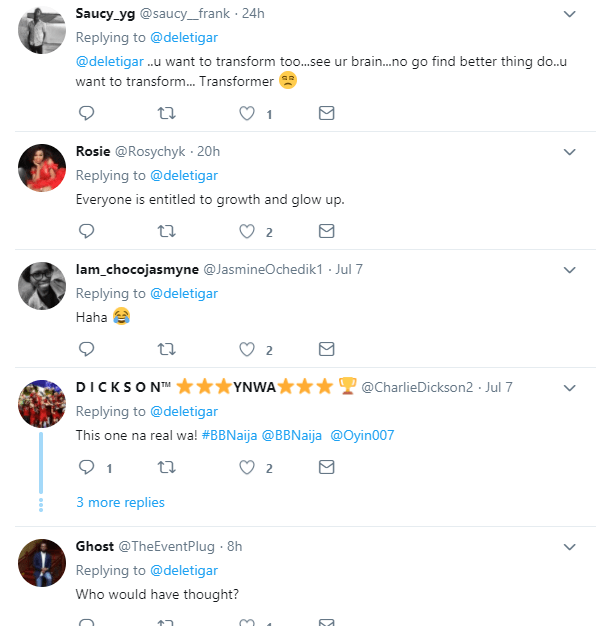Open dropdown caret on Ghost's tweet
The image size is (612, 634).
click(x=570, y=547)
